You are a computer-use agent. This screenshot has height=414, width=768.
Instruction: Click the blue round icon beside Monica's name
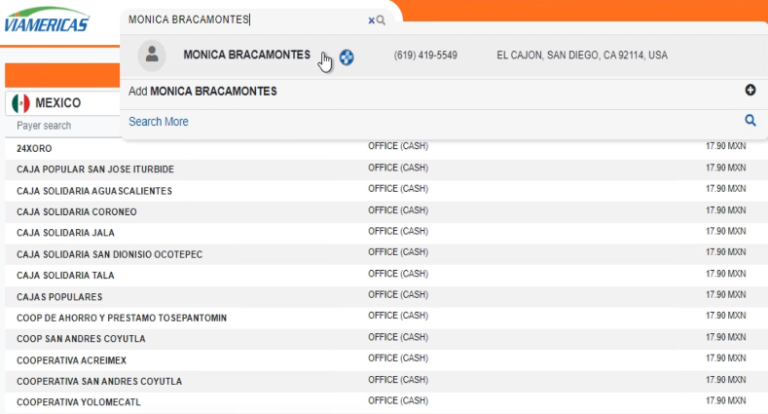(x=347, y=57)
